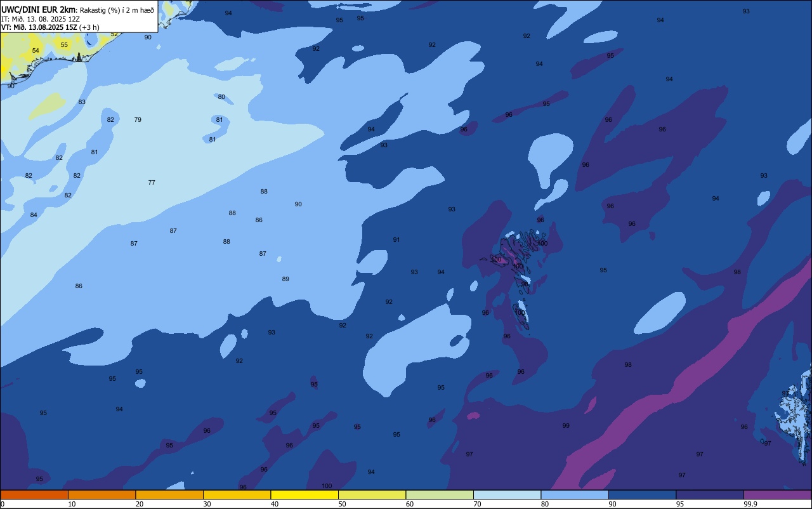Click the value 52 near the coastline

(x=114, y=34)
